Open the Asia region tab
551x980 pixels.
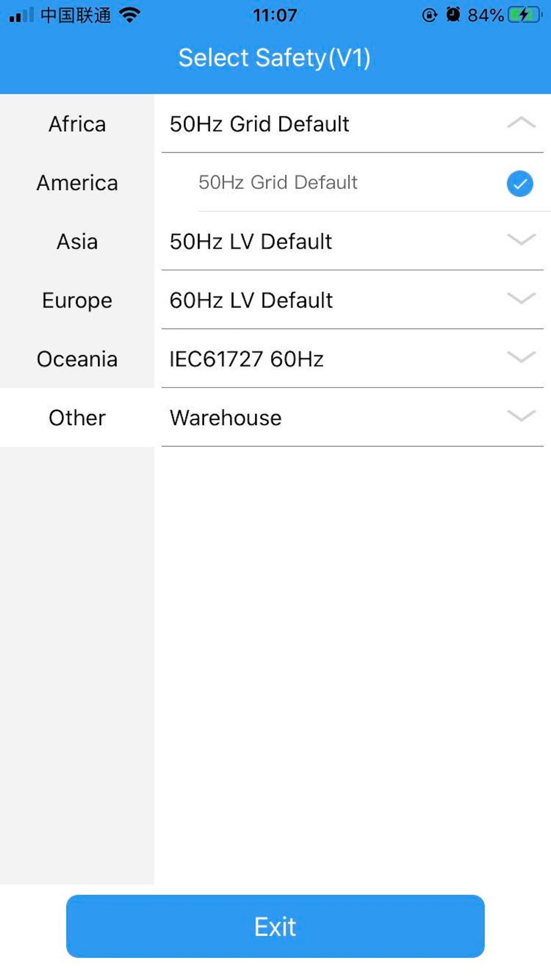point(77,241)
